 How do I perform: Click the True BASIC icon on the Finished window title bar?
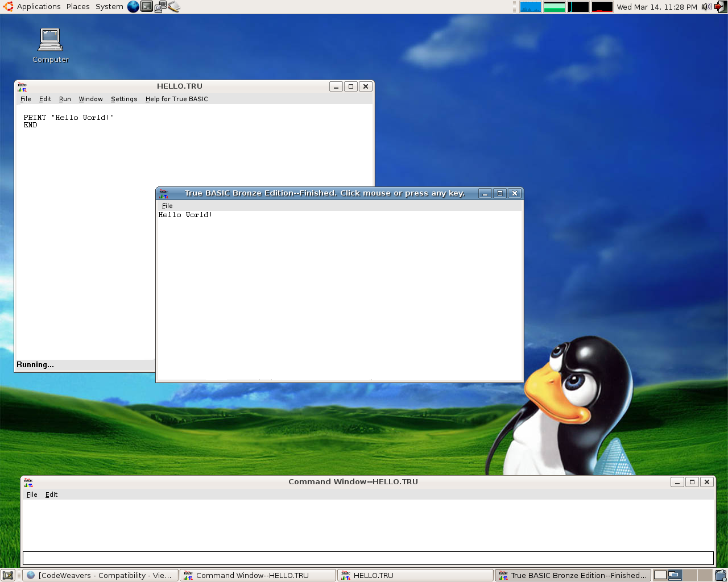164,193
